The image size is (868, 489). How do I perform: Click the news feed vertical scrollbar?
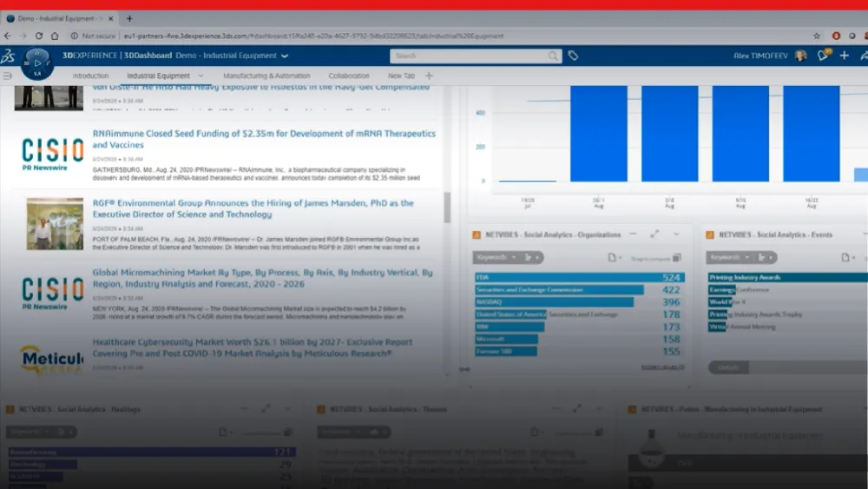coord(447,208)
